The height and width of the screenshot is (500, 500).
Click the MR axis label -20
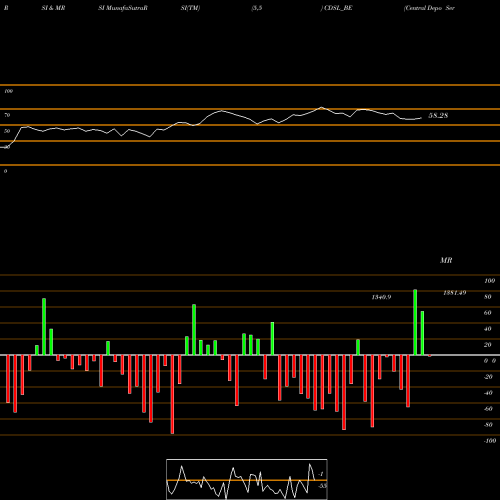(488, 377)
